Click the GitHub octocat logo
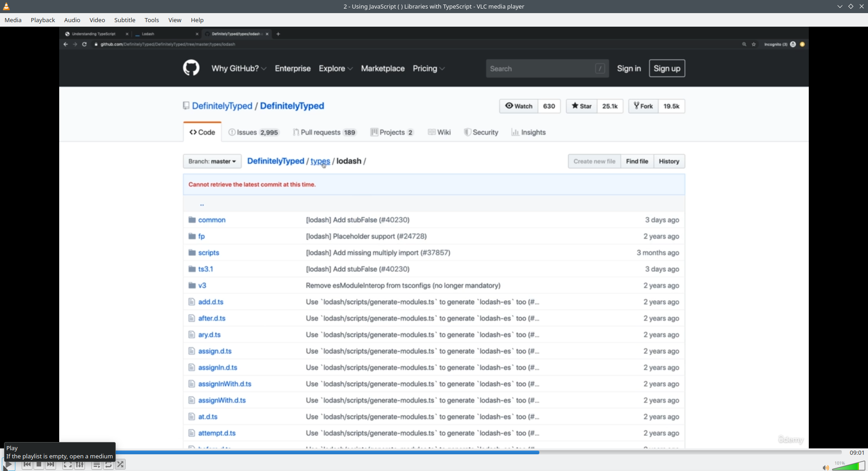This screenshot has height=471, width=868. click(191, 68)
